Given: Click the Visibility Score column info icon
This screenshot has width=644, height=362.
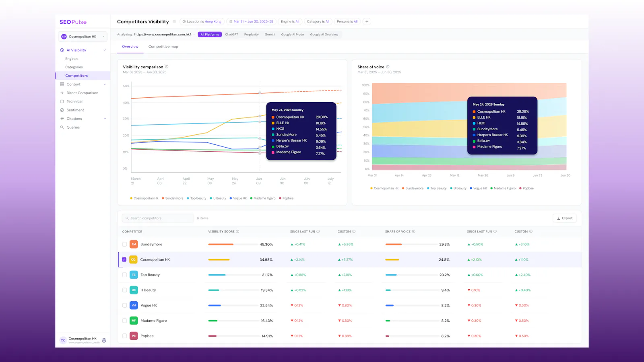Looking at the screenshot, I should 237,232.
